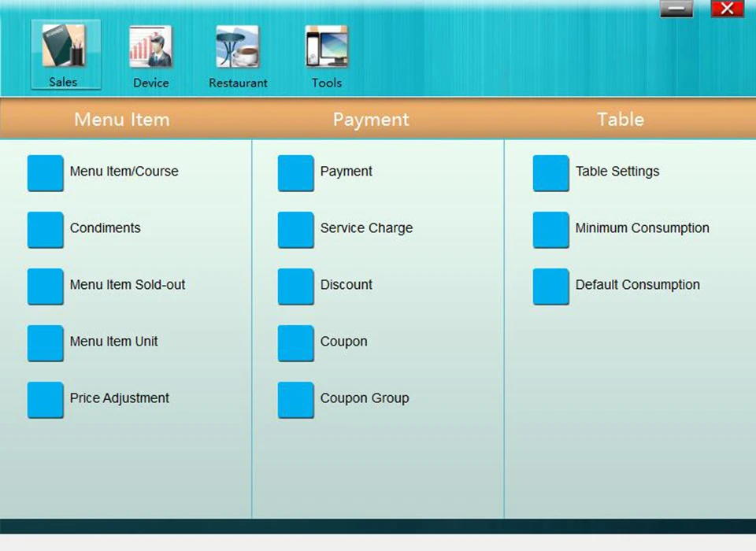
Task: Select the "Condiments" text label
Action: [105, 227]
